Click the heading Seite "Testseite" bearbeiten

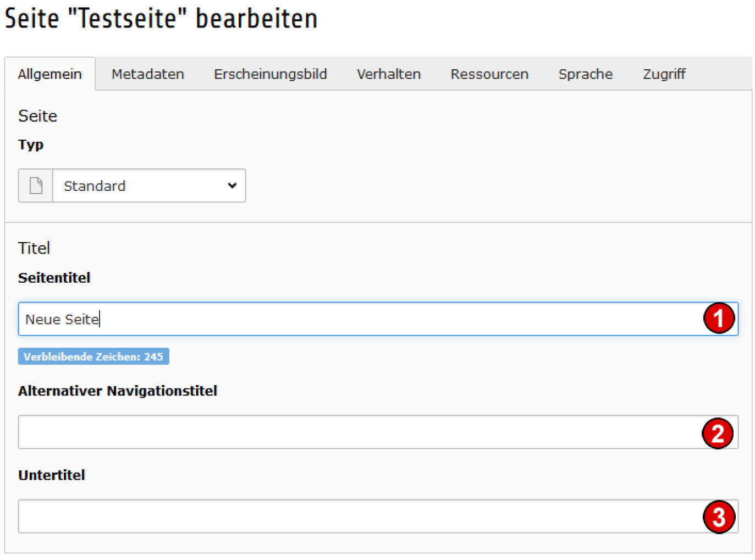click(161, 19)
